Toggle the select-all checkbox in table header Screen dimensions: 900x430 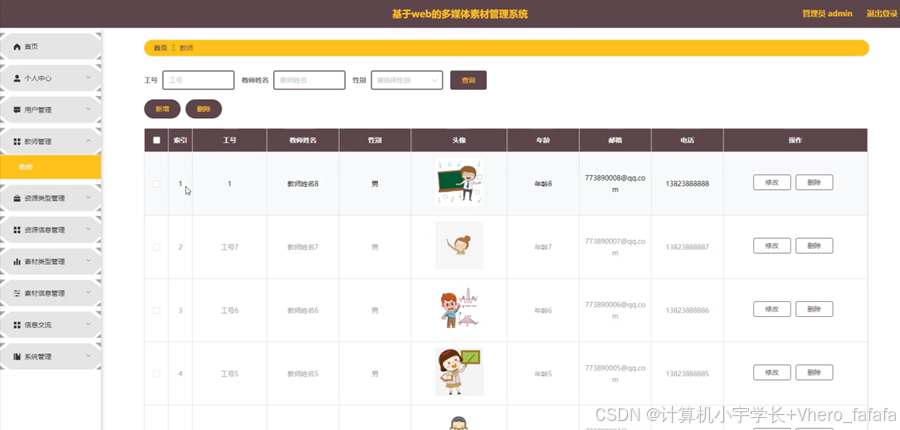click(x=157, y=140)
